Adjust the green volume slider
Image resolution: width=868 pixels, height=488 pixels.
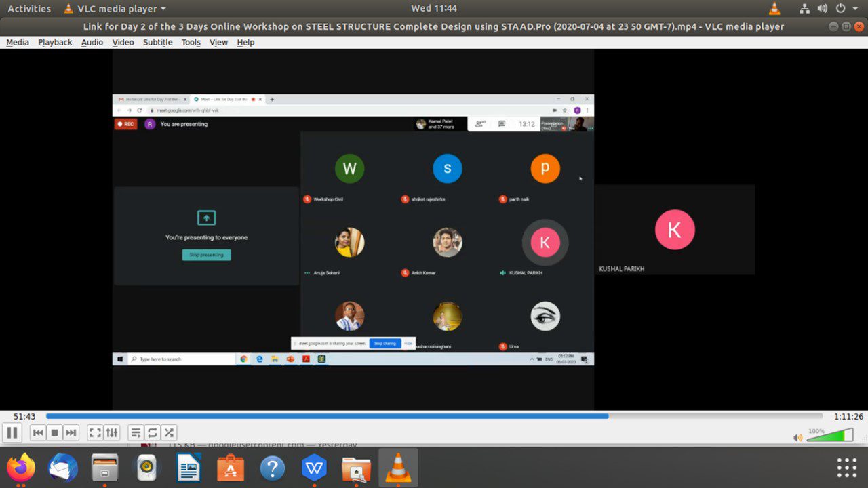point(829,436)
